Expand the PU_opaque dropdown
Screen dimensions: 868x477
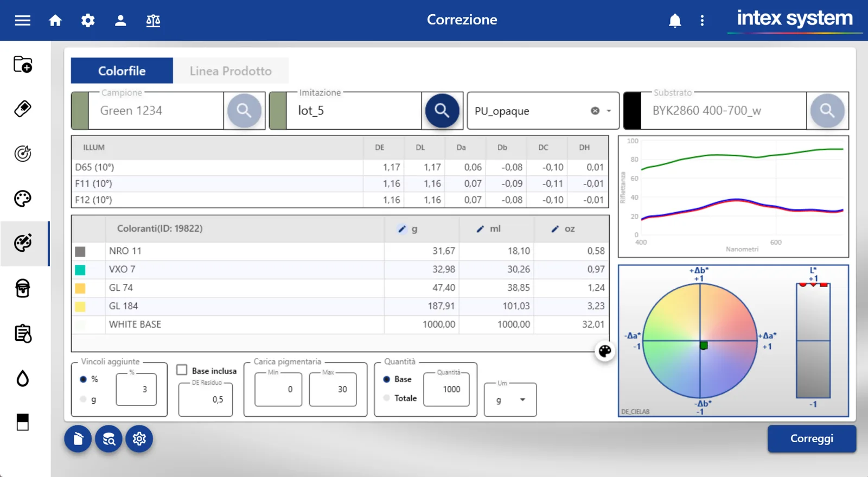tap(609, 111)
